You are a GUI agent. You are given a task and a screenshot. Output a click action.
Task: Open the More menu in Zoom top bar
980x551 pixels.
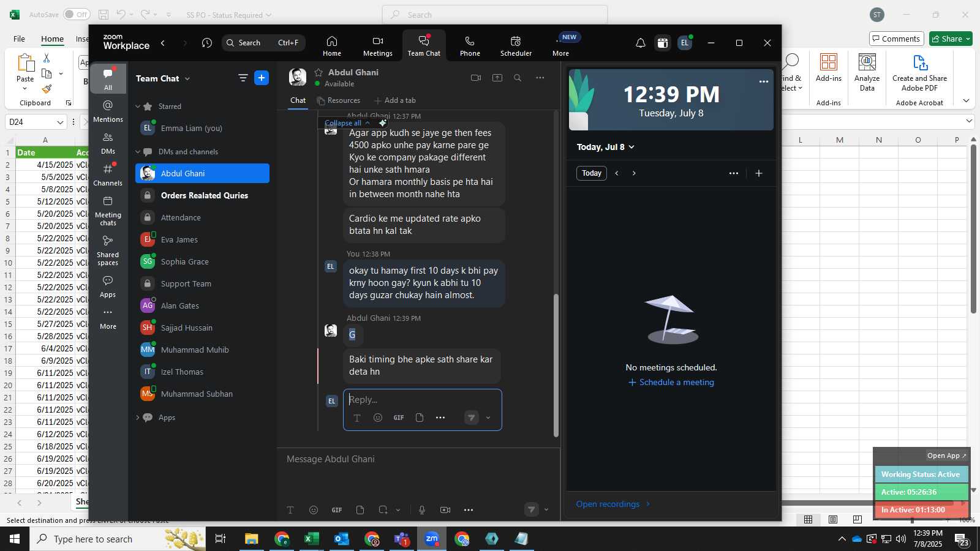(560, 46)
